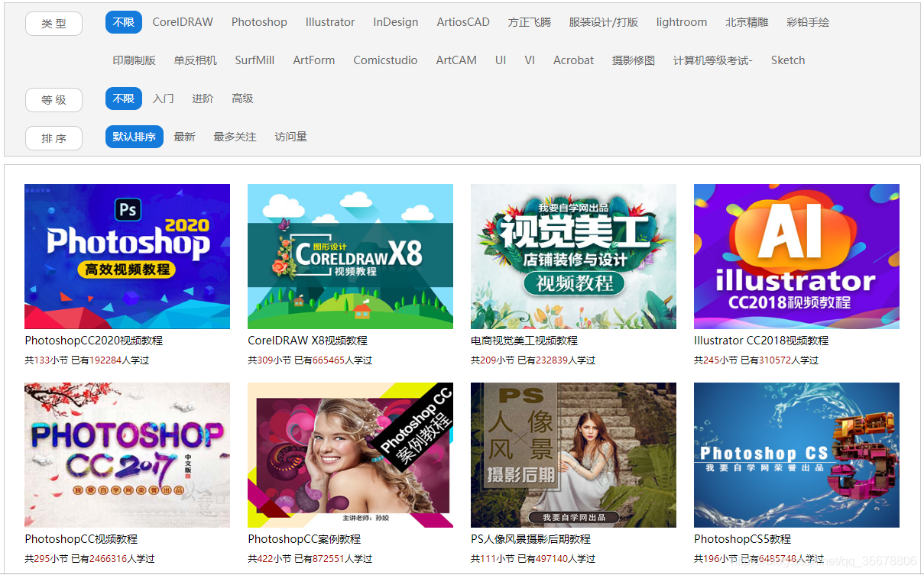Screen dimensions: 924x575
Task: Filter by SurfMill type
Action: [255, 60]
